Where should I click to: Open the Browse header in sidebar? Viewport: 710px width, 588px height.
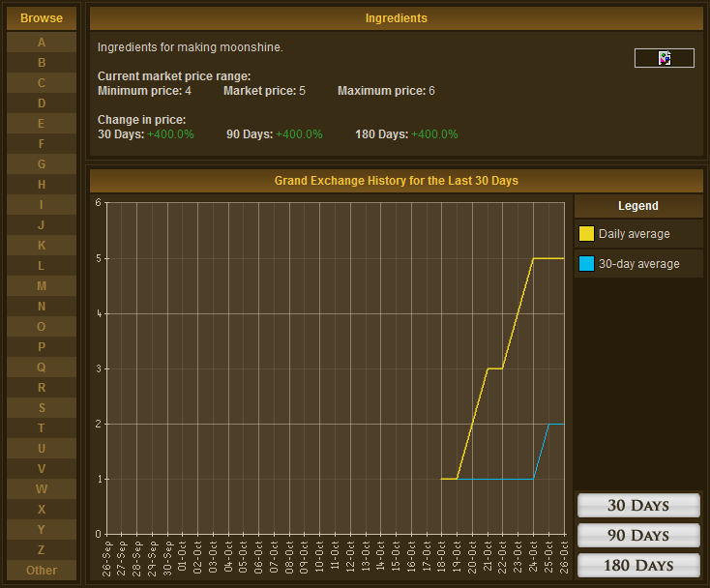point(42,18)
